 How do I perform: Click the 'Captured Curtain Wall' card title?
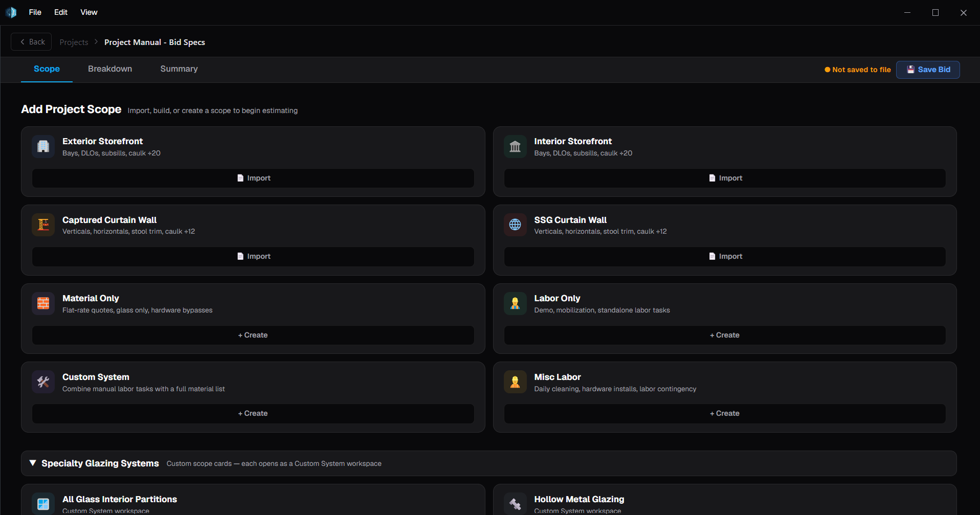coord(109,220)
